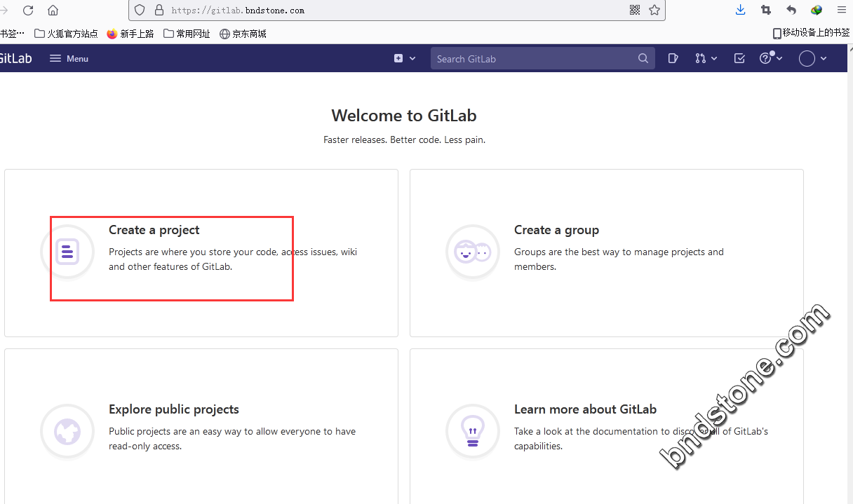Image resolution: width=853 pixels, height=504 pixels.
Task: Open the 新手上路 Firefox bookmark
Action: [x=130, y=34]
